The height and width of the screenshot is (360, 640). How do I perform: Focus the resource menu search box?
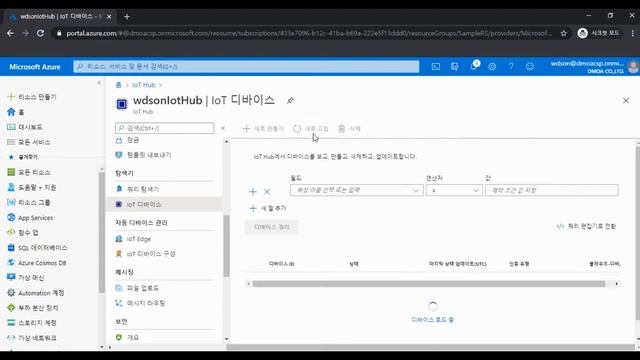[x=164, y=128]
